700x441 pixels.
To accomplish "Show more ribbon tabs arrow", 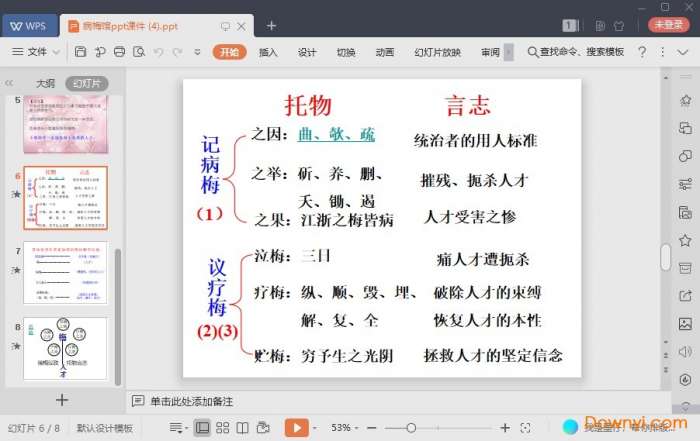I will [x=508, y=52].
